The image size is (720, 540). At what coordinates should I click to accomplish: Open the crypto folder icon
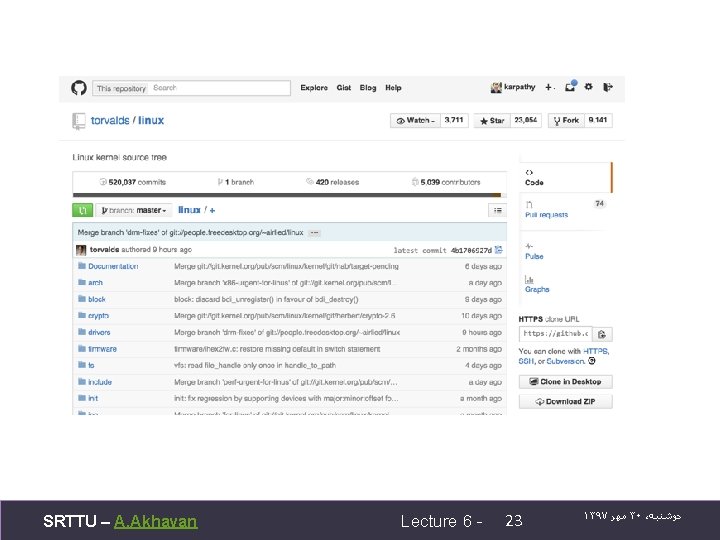[82, 315]
